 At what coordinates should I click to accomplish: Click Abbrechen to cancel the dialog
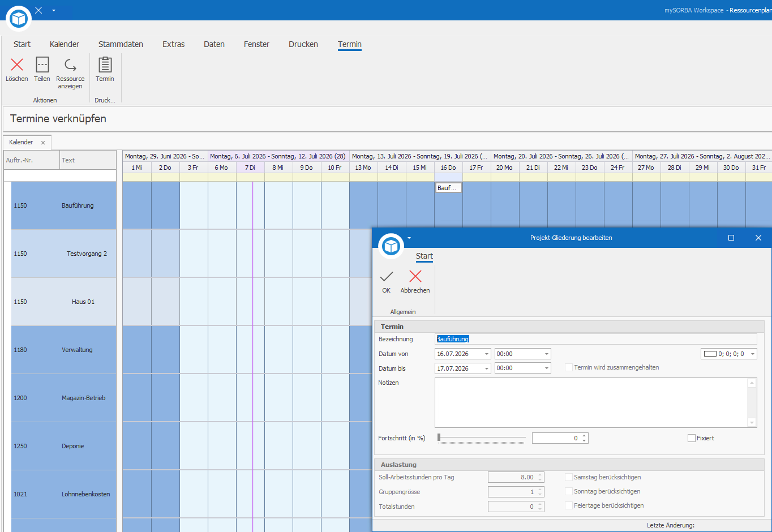415,276
